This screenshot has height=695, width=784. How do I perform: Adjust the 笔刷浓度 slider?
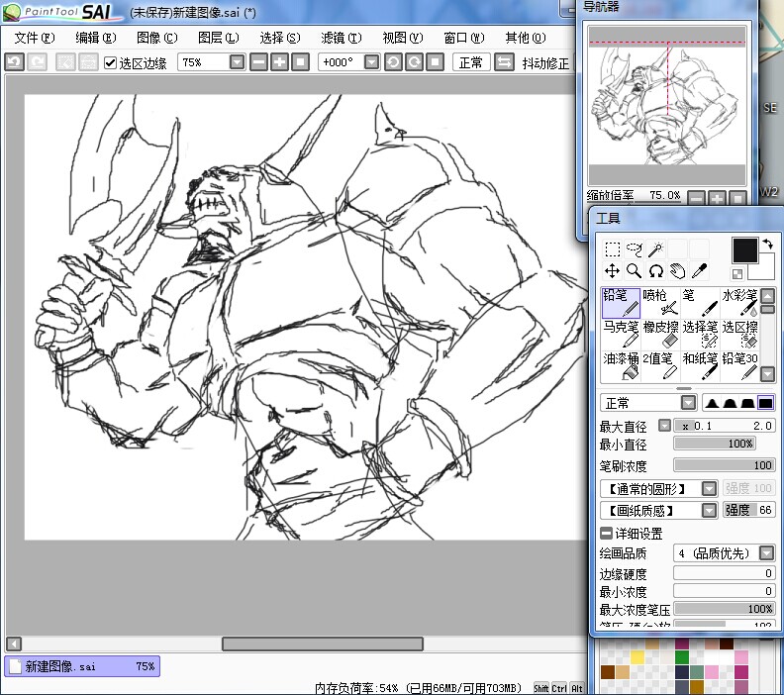pos(724,465)
